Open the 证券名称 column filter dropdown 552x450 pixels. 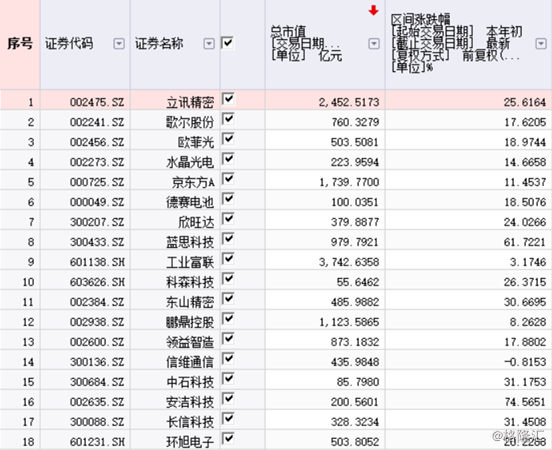[x=209, y=44]
